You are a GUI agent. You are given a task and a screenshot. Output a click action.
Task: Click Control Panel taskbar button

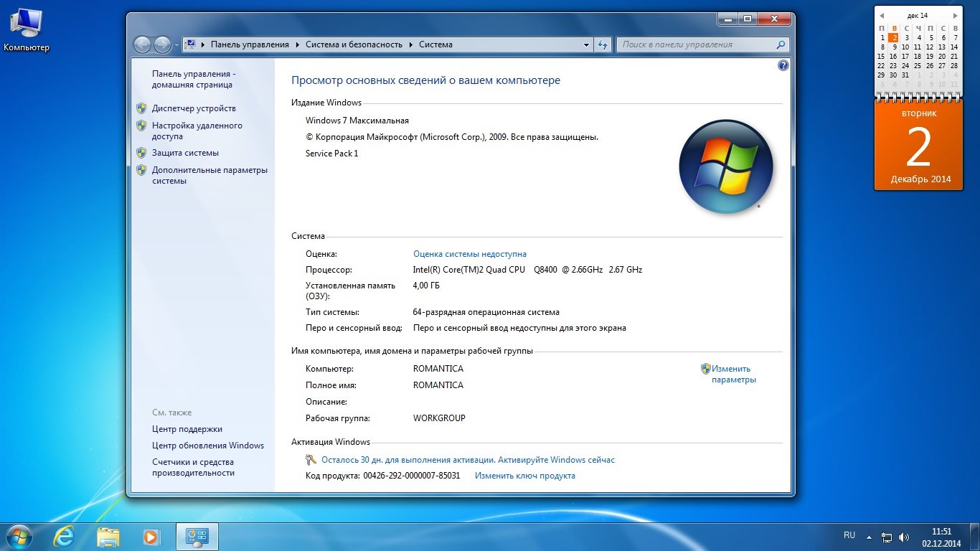(197, 537)
